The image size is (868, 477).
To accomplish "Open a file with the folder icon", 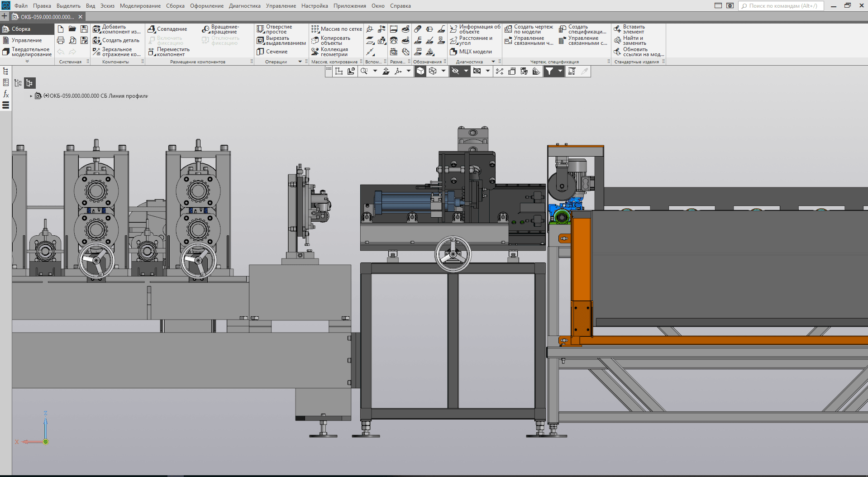I will (x=72, y=29).
